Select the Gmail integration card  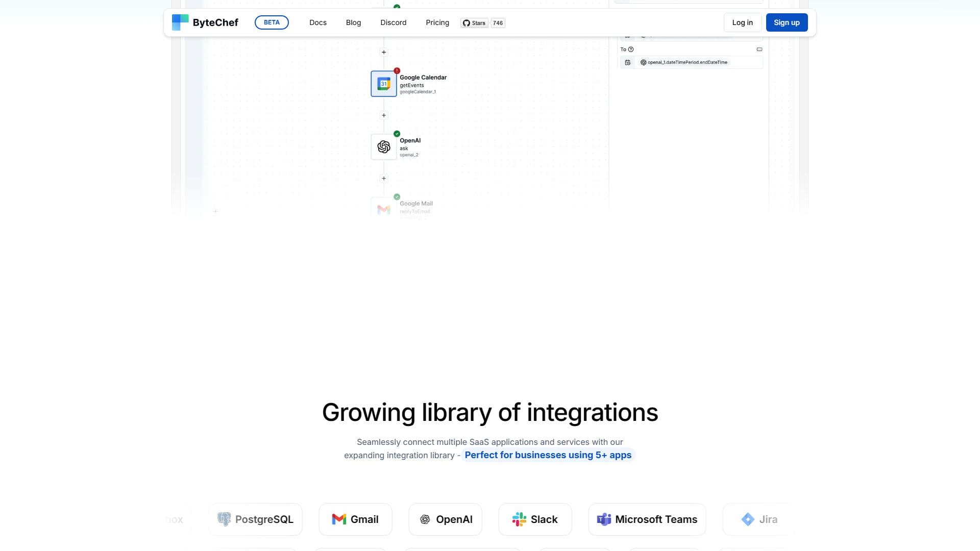coord(355,519)
